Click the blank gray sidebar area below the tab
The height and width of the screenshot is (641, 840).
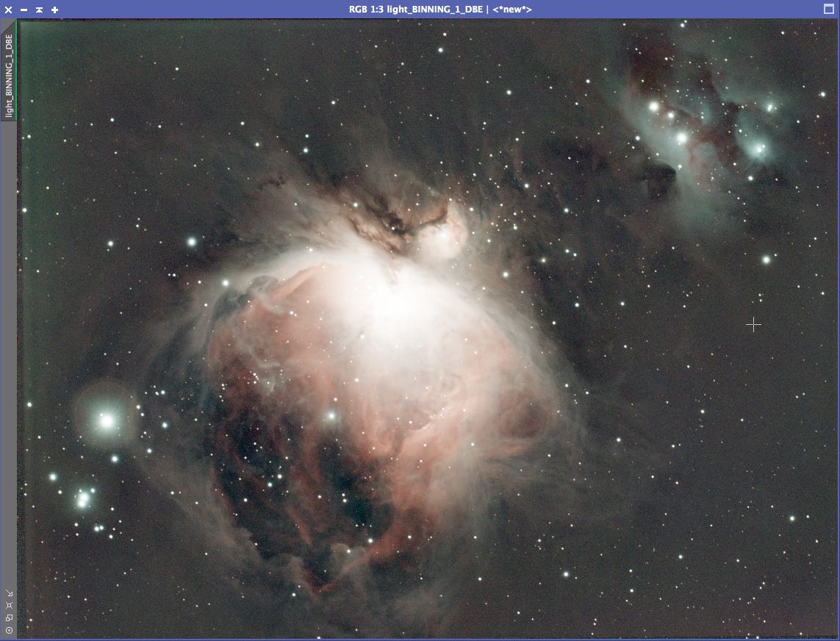click(9, 353)
